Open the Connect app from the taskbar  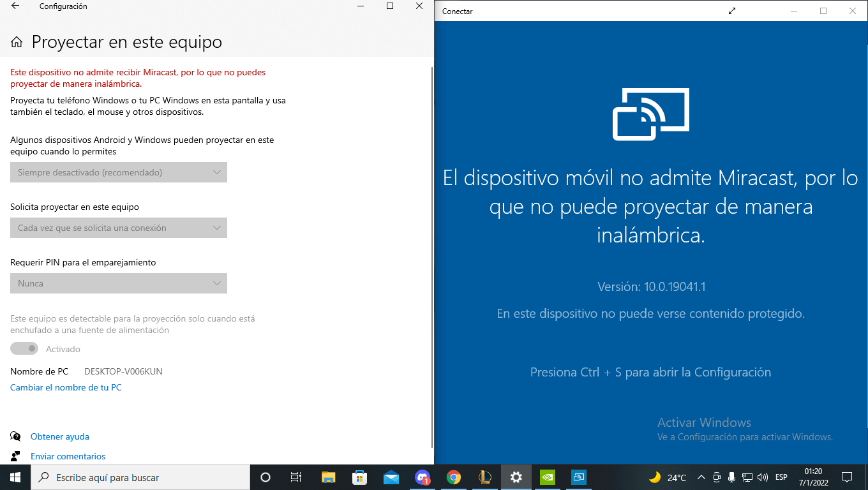click(578, 477)
